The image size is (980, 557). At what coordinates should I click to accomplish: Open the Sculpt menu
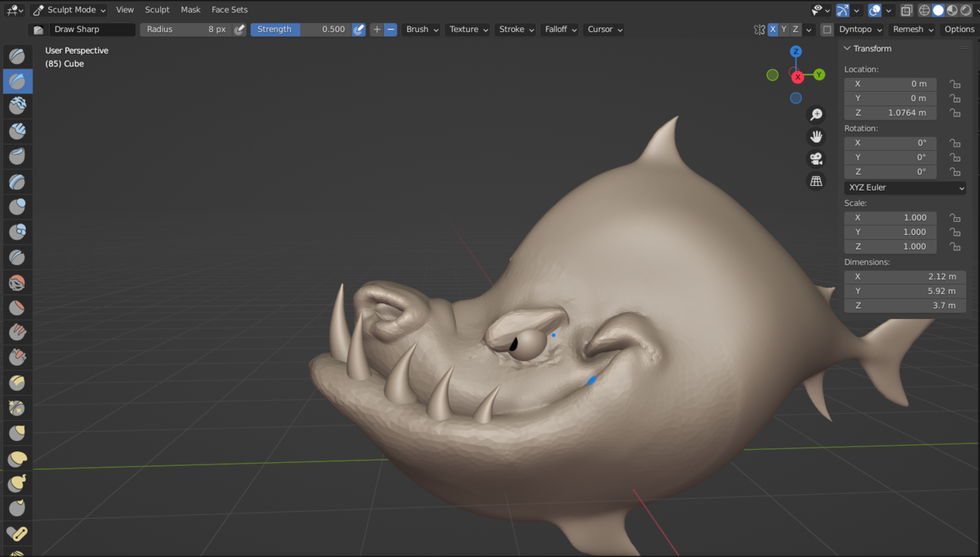[157, 9]
